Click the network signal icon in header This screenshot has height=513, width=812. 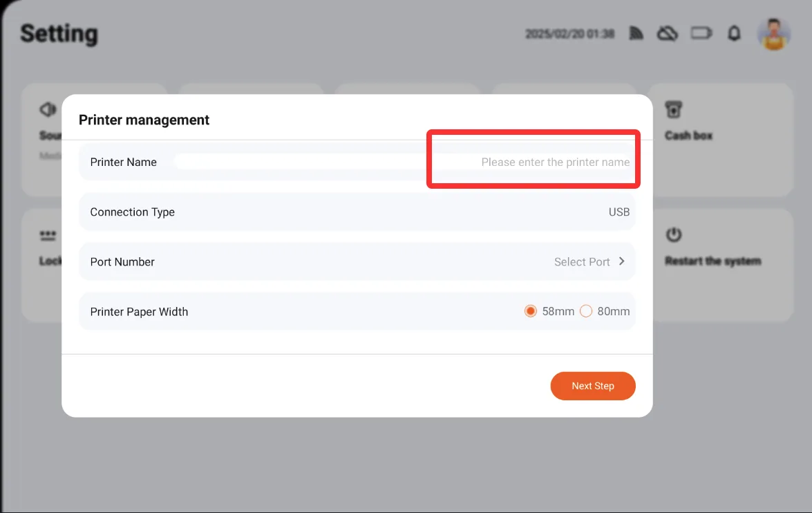[x=636, y=33]
